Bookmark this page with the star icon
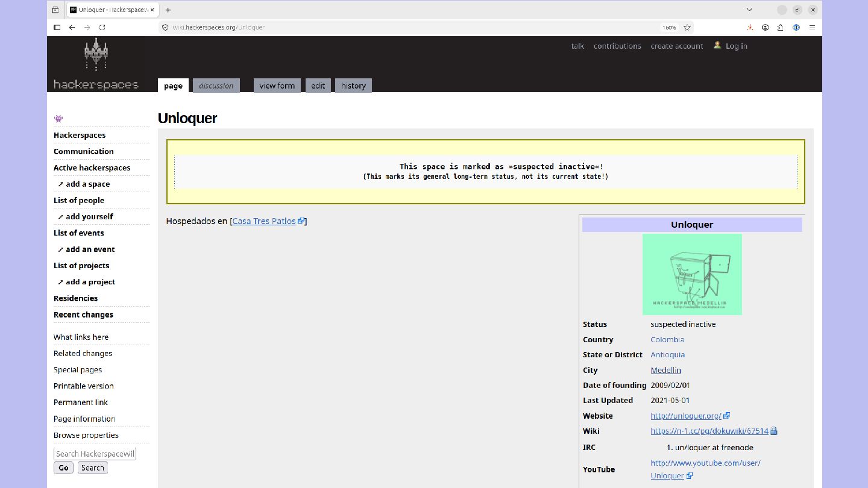This screenshot has height=488, width=868. click(x=687, y=27)
